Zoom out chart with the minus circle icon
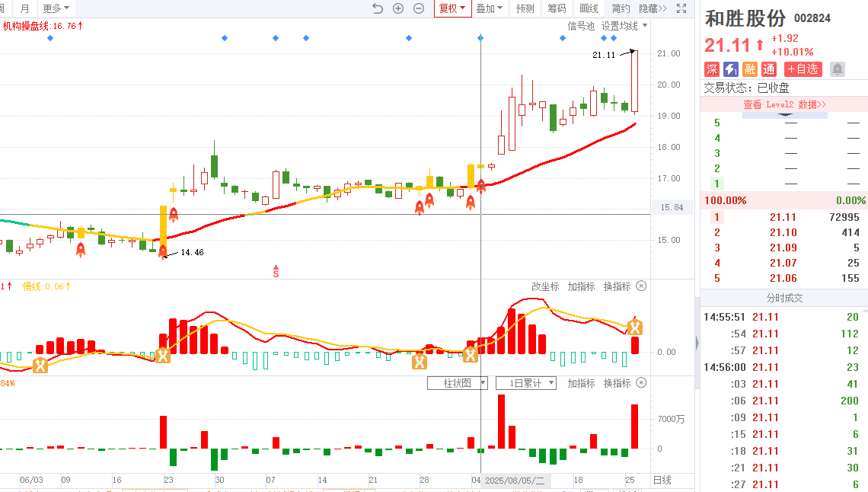The image size is (868, 492). click(419, 8)
